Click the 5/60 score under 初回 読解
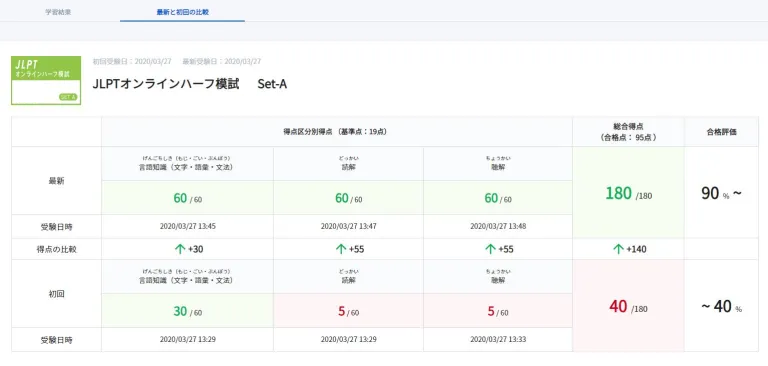 click(348, 312)
